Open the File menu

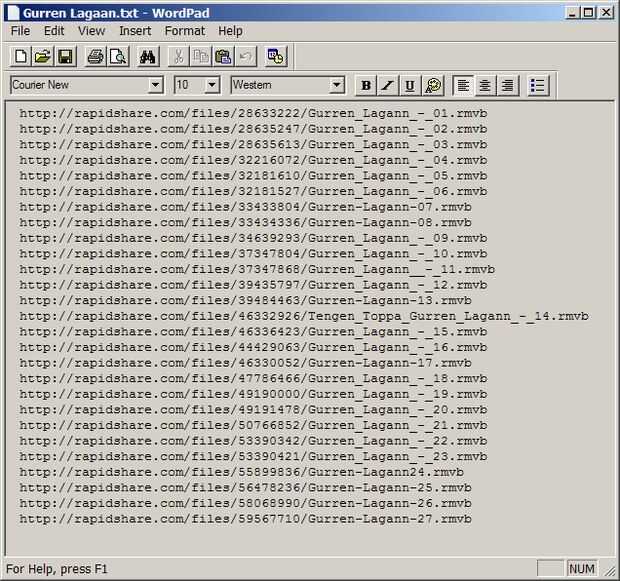coord(20,31)
